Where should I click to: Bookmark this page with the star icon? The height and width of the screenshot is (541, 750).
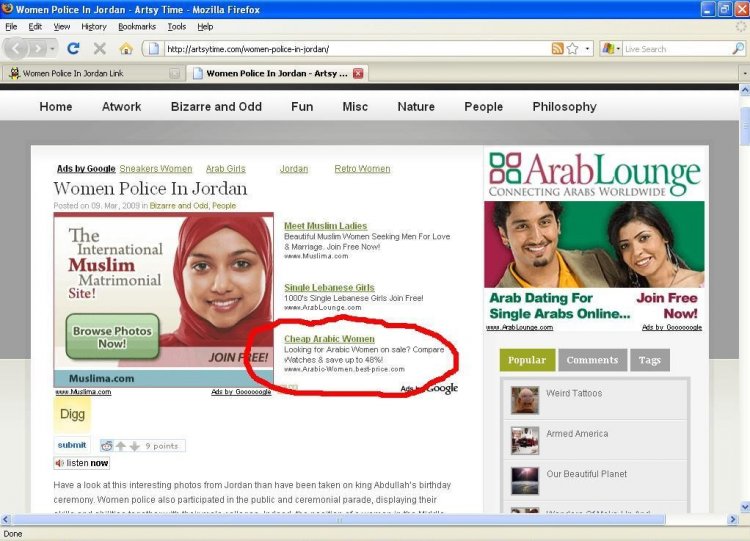tap(573, 48)
